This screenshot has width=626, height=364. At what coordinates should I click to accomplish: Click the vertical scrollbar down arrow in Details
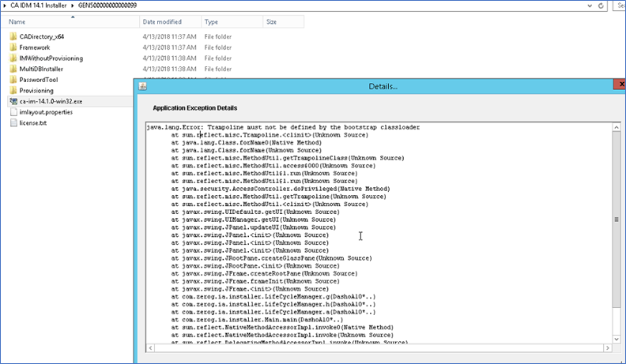pos(617,340)
